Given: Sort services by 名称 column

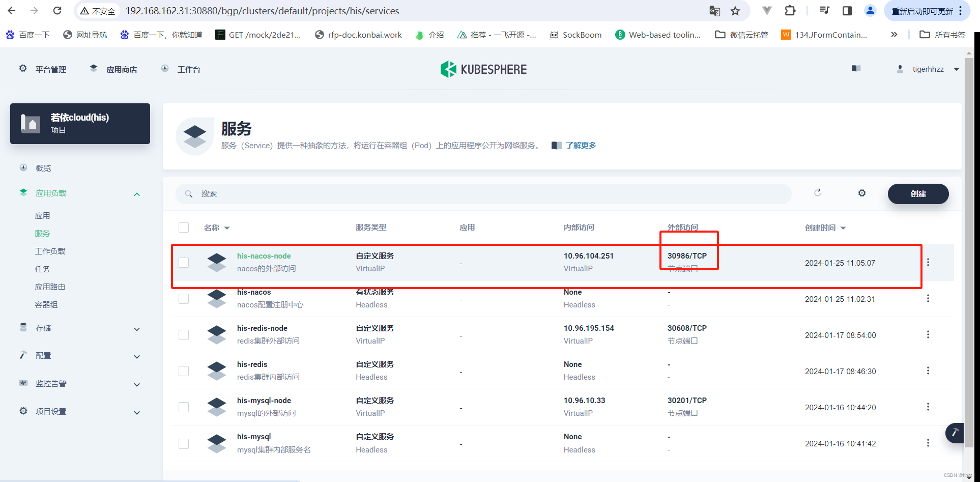Looking at the screenshot, I should 217,228.
